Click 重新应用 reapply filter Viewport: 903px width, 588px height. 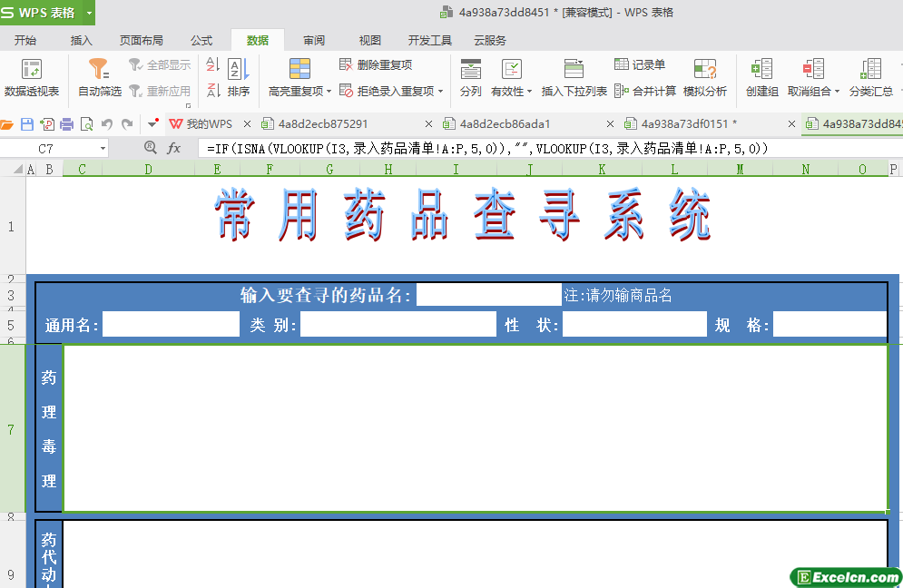(x=160, y=91)
